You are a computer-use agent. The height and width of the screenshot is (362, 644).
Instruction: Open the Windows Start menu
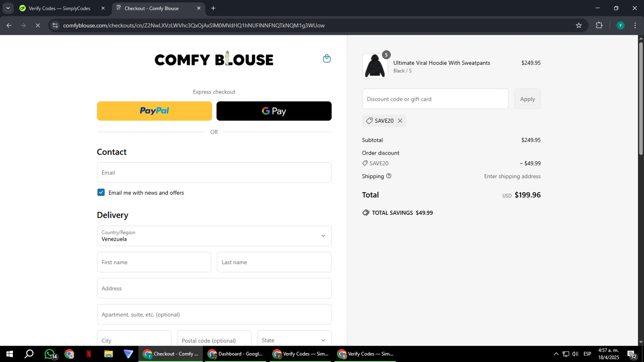(x=9, y=354)
